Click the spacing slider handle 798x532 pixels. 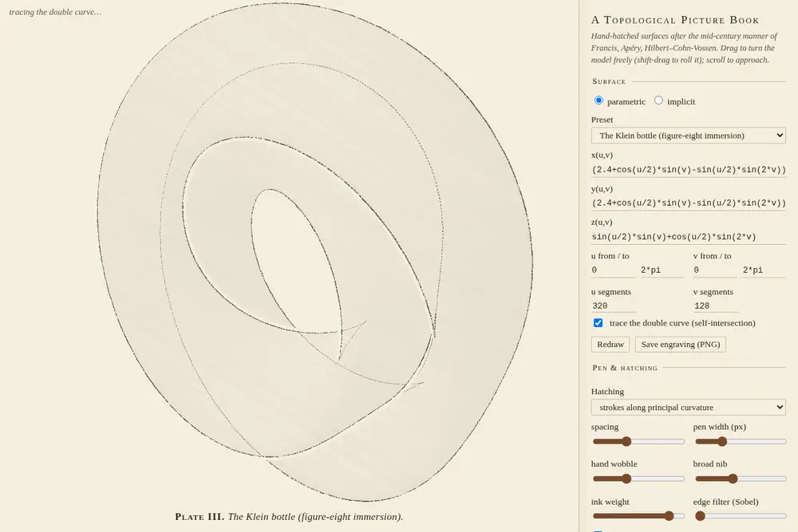pyautogui.click(x=626, y=441)
